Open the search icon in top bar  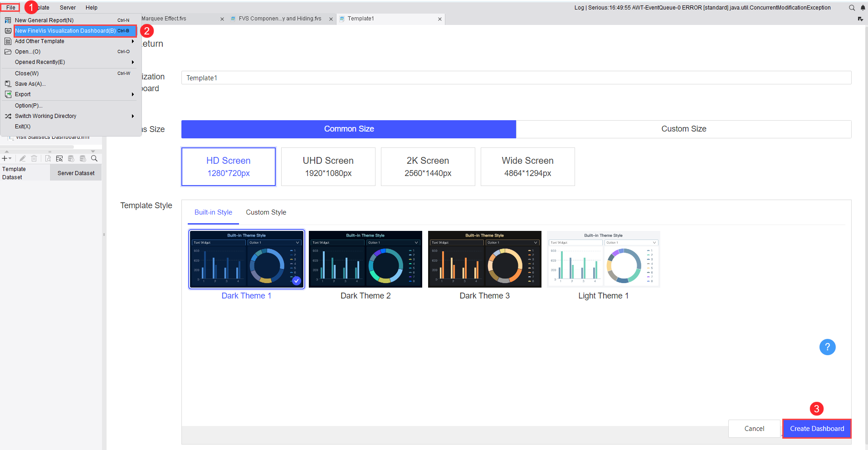(x=852, y=8)
